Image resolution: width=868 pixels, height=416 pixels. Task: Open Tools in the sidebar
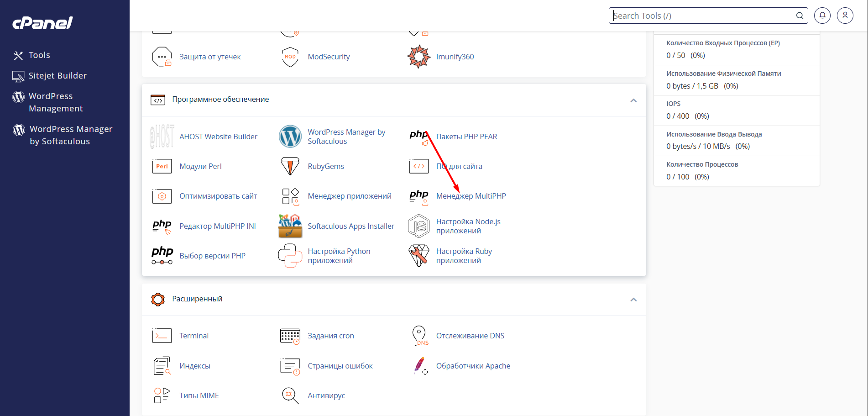[x=39, y=55]
